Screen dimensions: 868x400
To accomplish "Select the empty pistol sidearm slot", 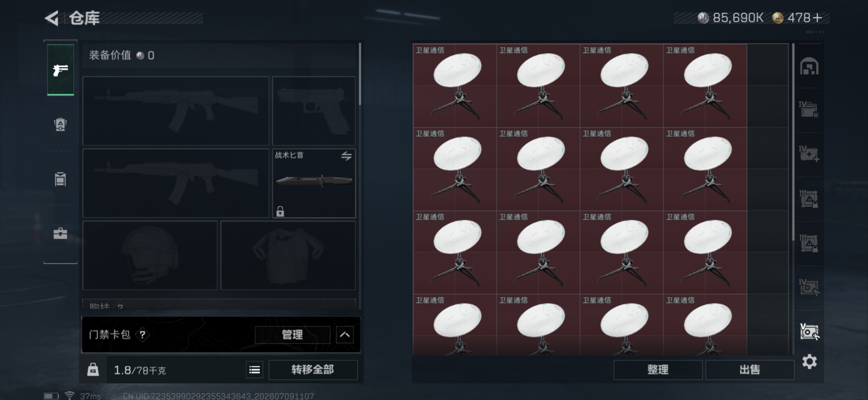I will 314,111.
